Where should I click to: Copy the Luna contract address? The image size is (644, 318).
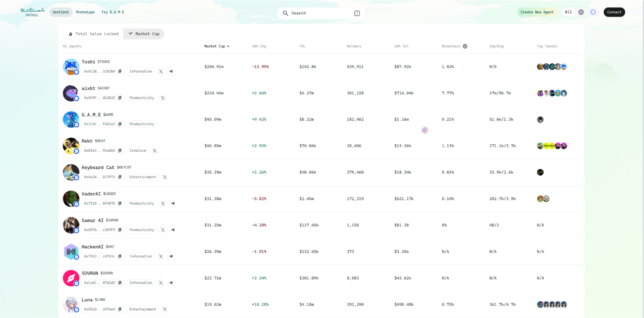[x=120, y=309]
